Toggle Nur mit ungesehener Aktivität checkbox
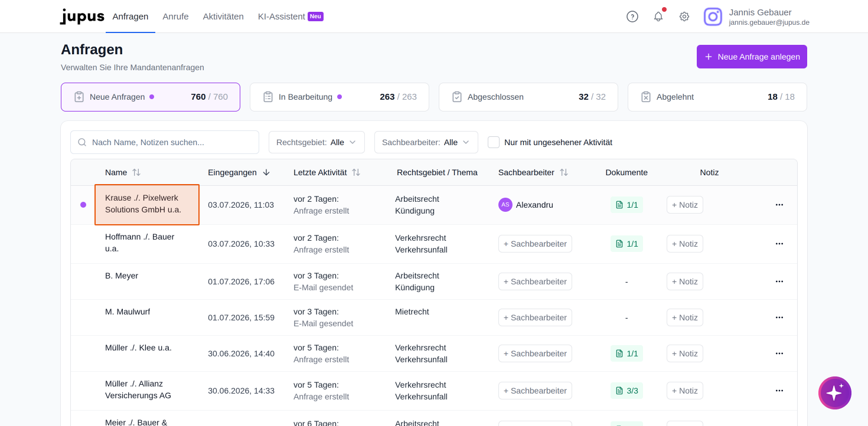This screenshot has width=868, height=426. point(494,142)
